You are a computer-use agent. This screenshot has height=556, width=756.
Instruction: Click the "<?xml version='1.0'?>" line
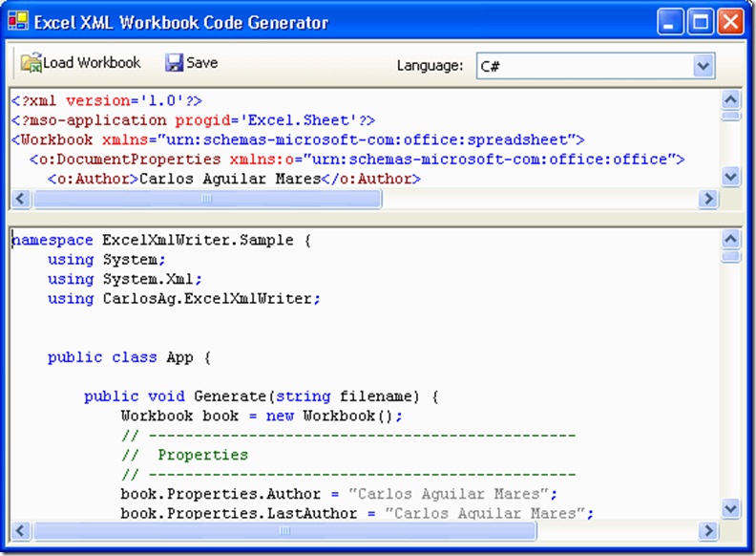(107, 101)
